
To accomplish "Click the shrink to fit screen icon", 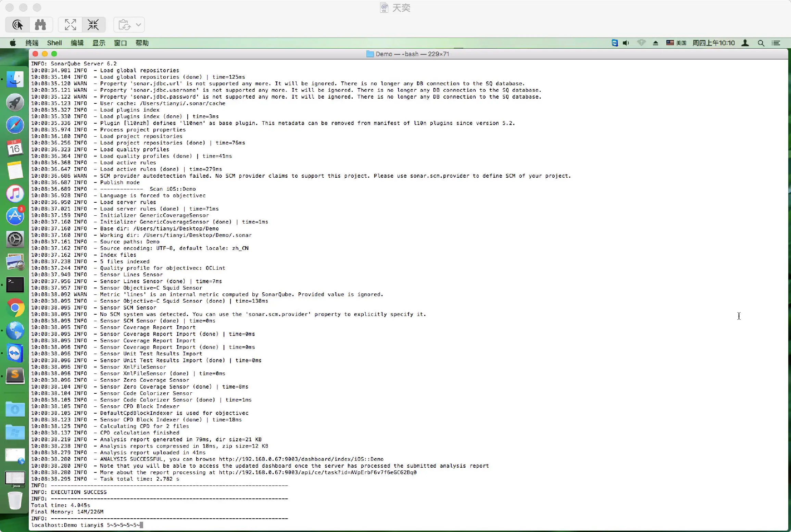I will click(93, 25).
